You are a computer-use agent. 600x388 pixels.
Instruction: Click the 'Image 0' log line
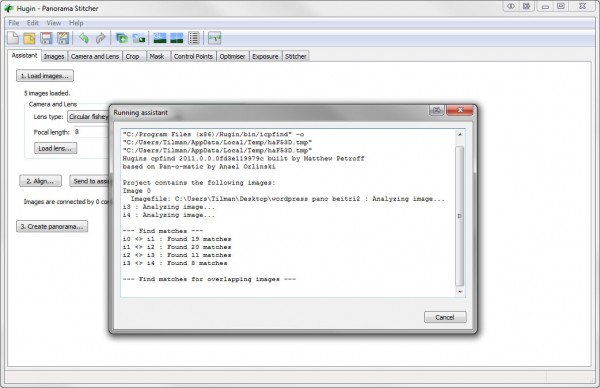[x=137, y=191]
